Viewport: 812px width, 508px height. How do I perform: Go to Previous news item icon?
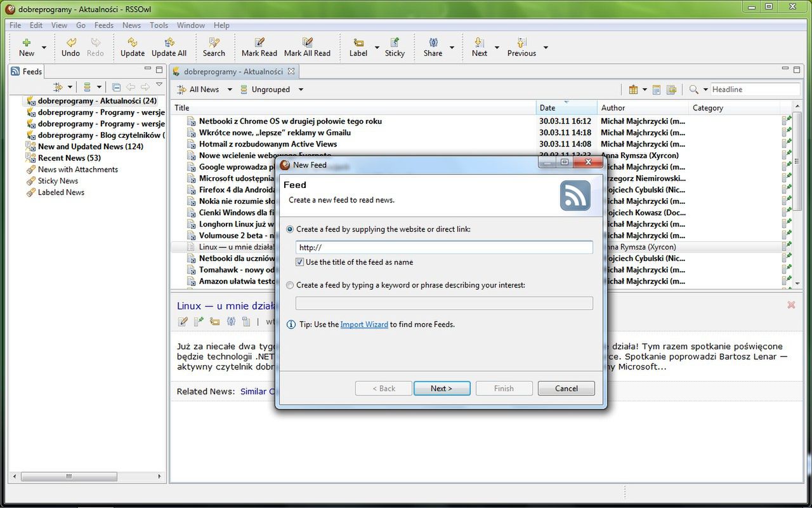point(521,43)
